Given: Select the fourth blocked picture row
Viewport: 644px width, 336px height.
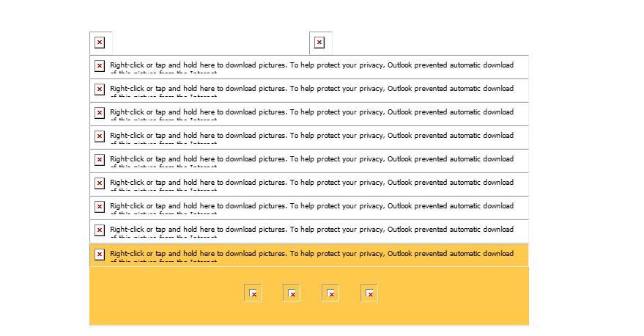Looking at the screenshot, I should click(x=311, y=136).
